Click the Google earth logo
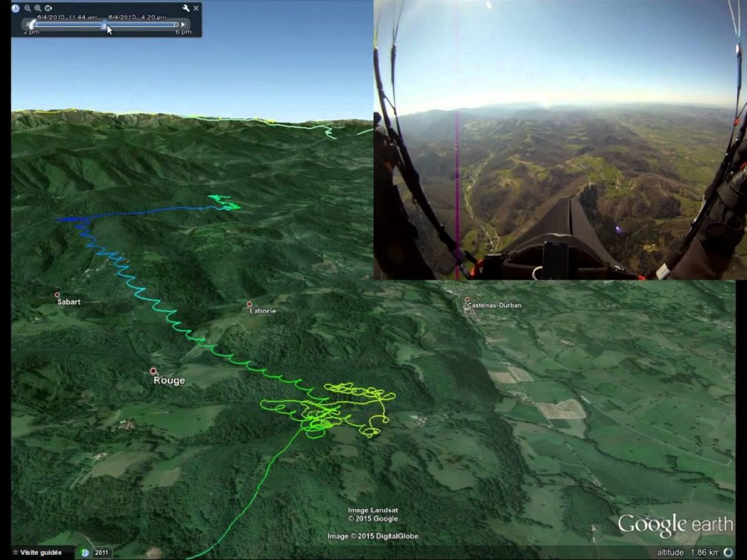747x560 pixels. [x=675, y=525]
